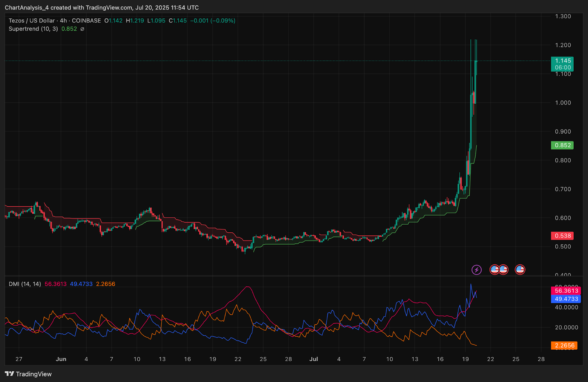This screenshot has height=382, width=588.
Task: Click the green 0.852 Supertrend price tag
Action: coord(562,145)
